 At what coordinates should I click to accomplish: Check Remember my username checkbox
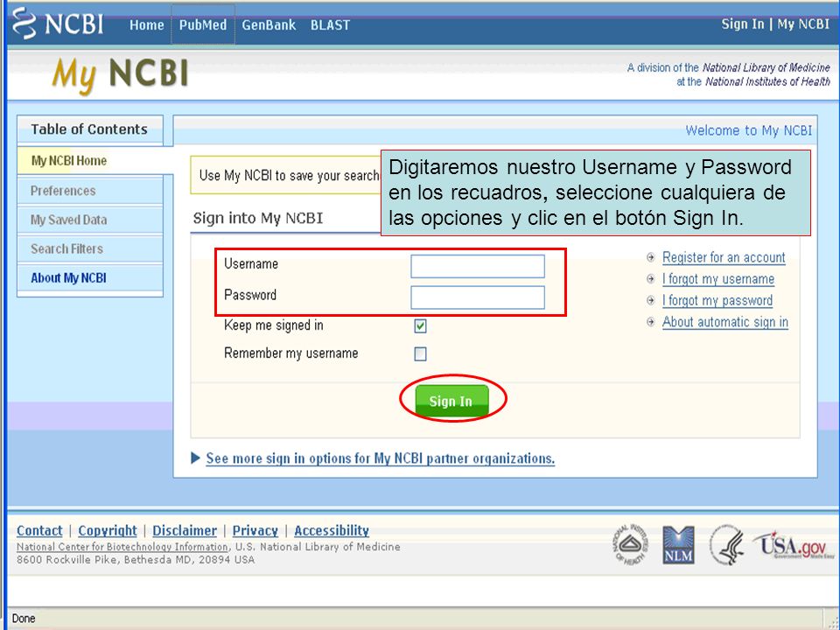(421, 354)
